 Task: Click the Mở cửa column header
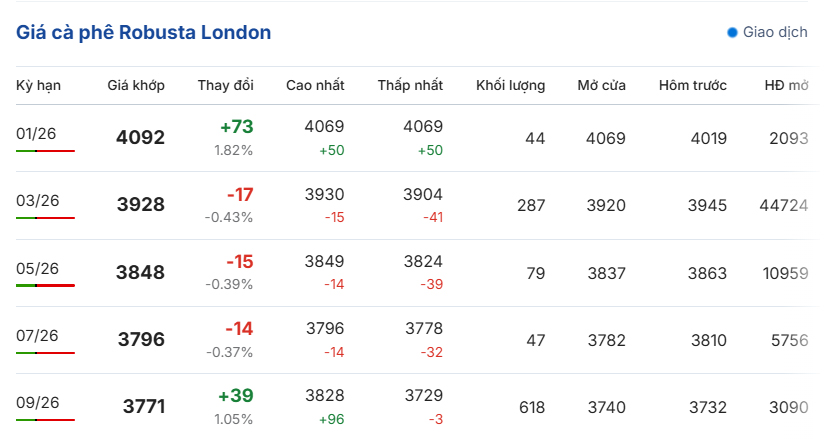coord(601,85)
